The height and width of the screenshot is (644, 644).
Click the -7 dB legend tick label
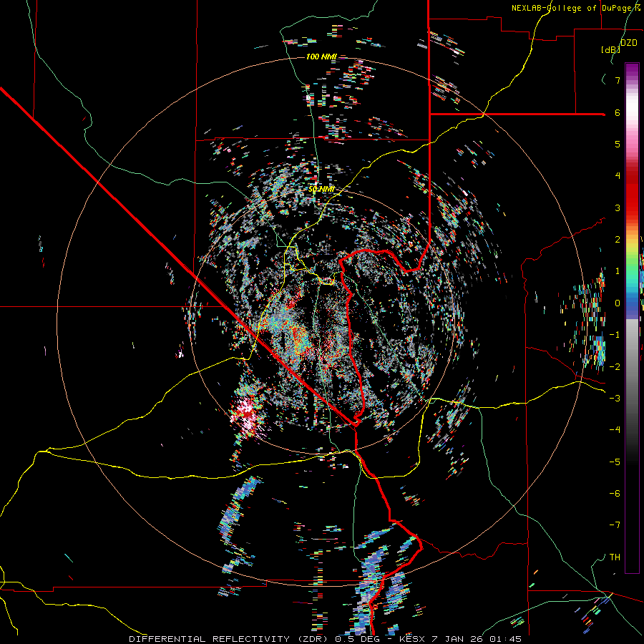pos(615,525)
